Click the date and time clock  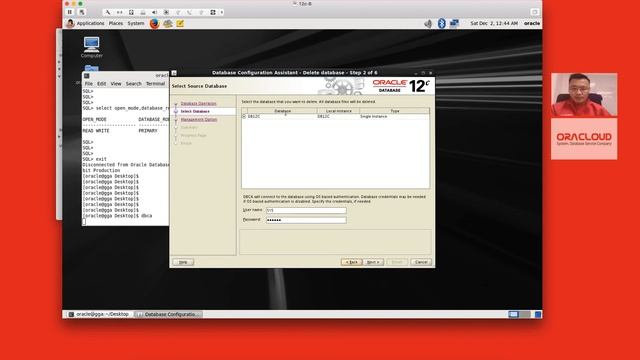(x=494, y=23)
